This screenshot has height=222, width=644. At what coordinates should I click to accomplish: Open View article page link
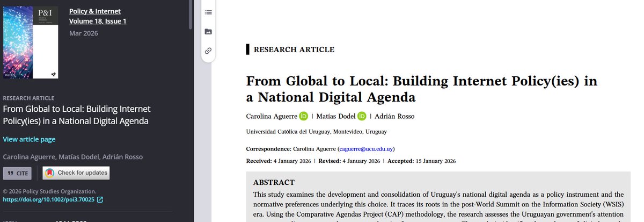point(29,139)
